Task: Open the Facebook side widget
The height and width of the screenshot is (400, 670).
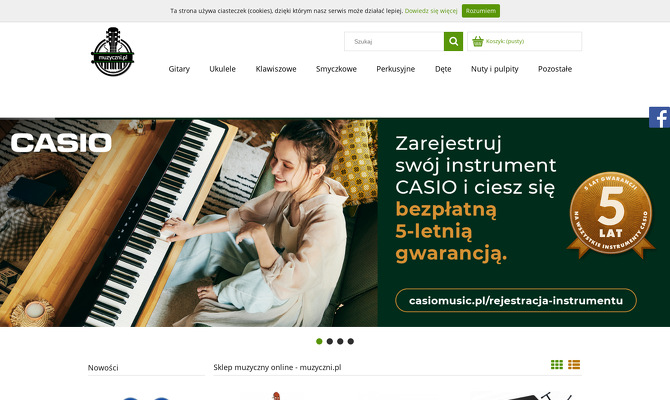Action: point(659,118)
